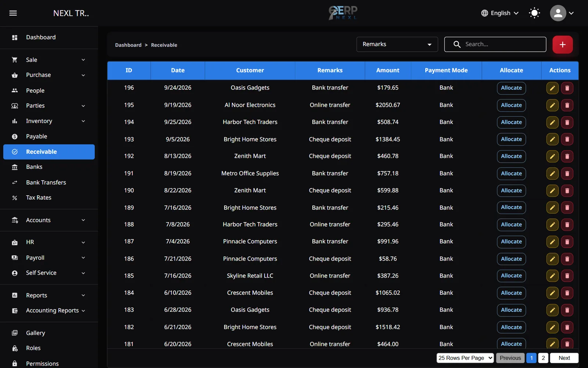Screen dimensions: 588x368
Task: Click the Date column header
Action: [178, 70]
